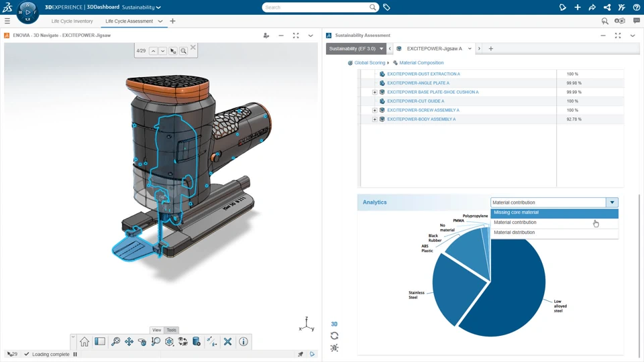Click in the top Search field
644x362 pixels.
coord(316,7)
